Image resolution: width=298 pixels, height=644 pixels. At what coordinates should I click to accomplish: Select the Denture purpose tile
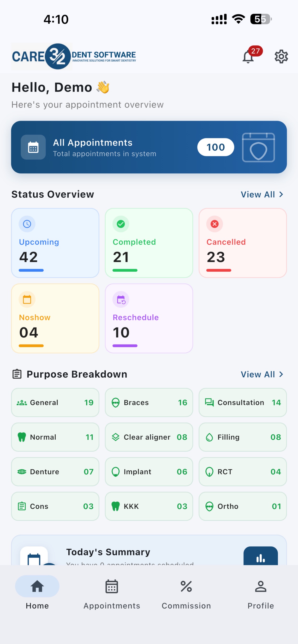(55, 472)
